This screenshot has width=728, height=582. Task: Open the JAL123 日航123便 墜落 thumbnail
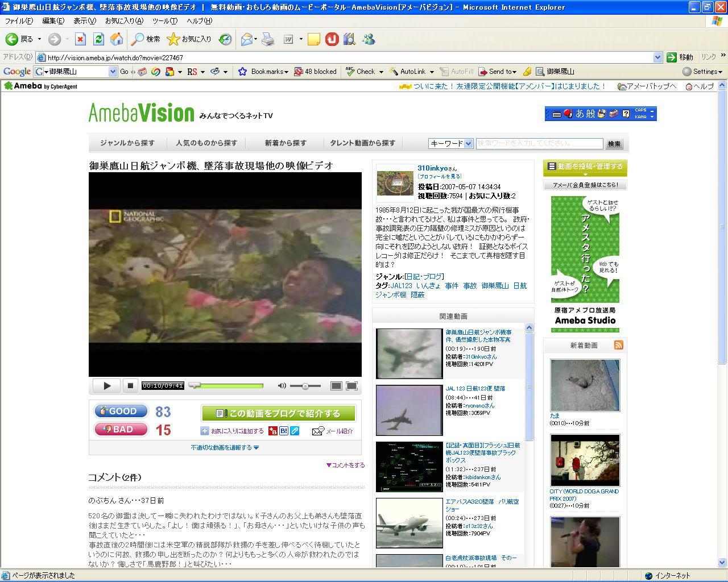[409, 410]
